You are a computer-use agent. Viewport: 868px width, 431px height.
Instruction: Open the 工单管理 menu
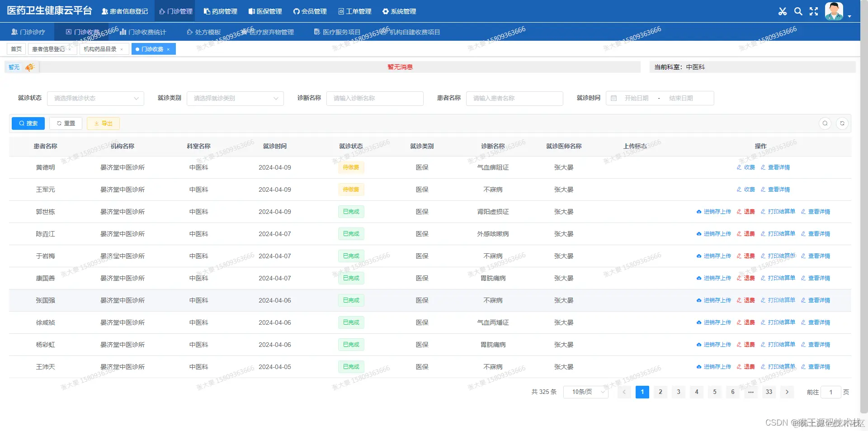tap(354, 11)
